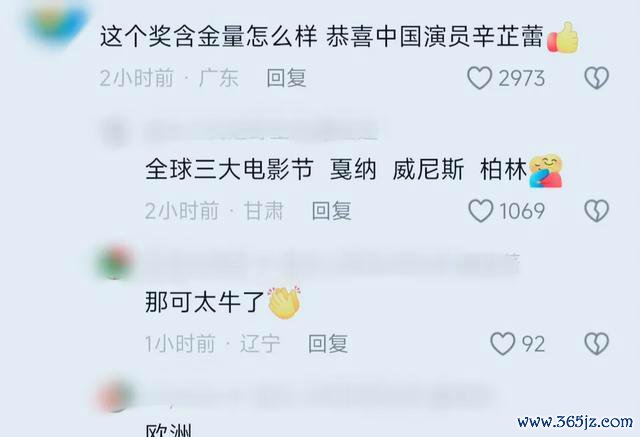Open the green-red avatar of Liaoning commenter
The width and height of the screenshot is (640, 437).
(x=116, y=262)
